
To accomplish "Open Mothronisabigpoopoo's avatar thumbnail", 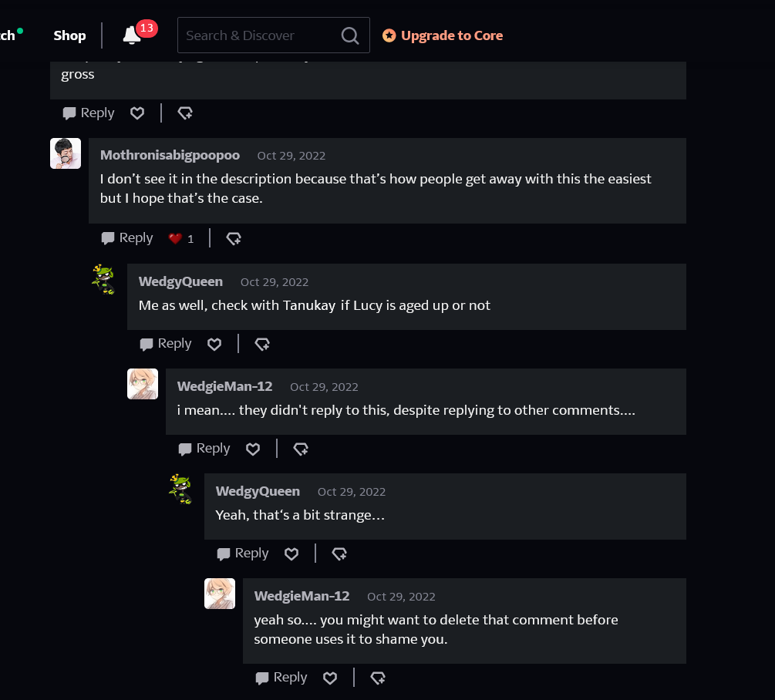I will 66,153.
